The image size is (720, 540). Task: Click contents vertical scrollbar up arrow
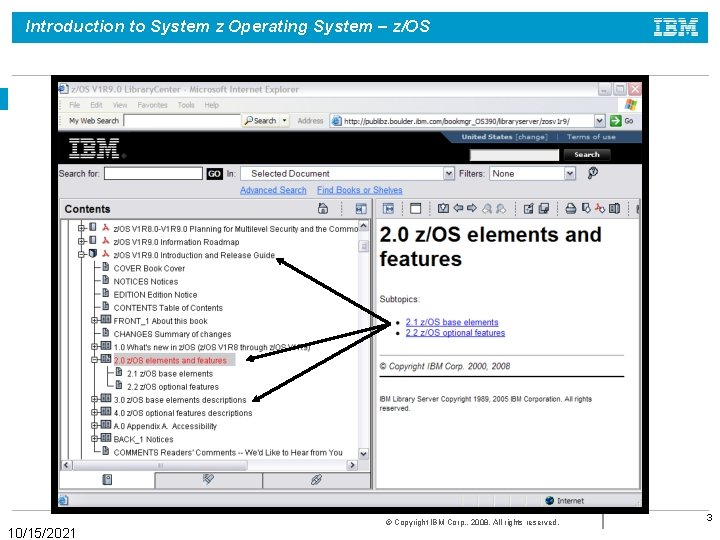[x=363, y=226]
